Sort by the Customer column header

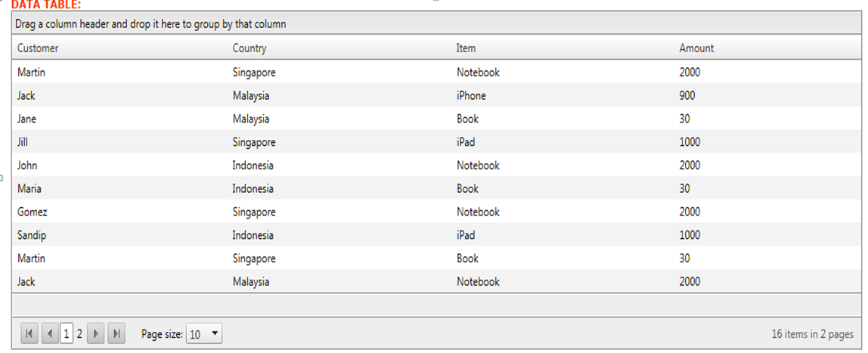coord(38,48)
